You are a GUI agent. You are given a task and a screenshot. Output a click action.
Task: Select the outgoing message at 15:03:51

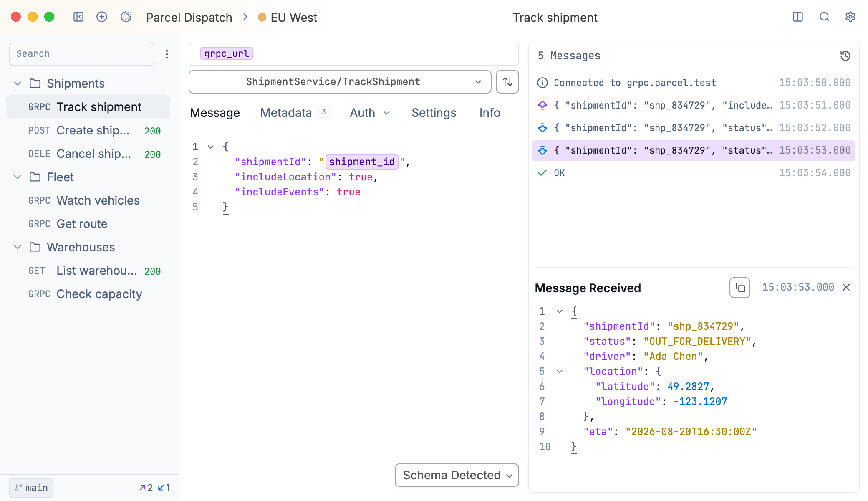pyautogui.click(x=694, y=105)
